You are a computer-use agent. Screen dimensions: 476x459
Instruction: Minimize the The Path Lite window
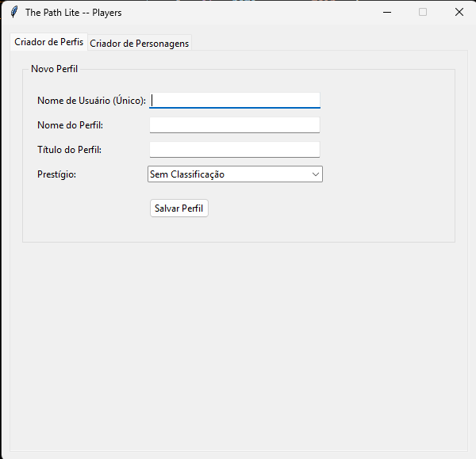(x=387, y=12)
